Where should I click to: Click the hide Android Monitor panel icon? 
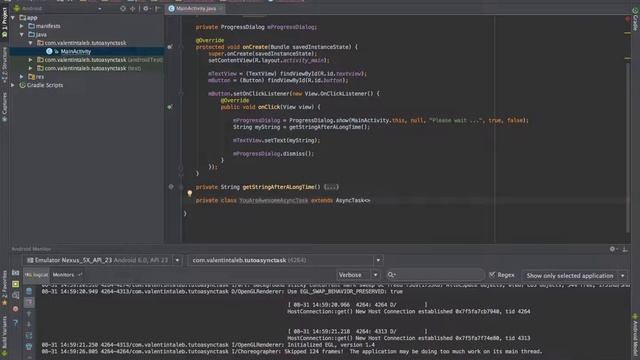[625, 249]
